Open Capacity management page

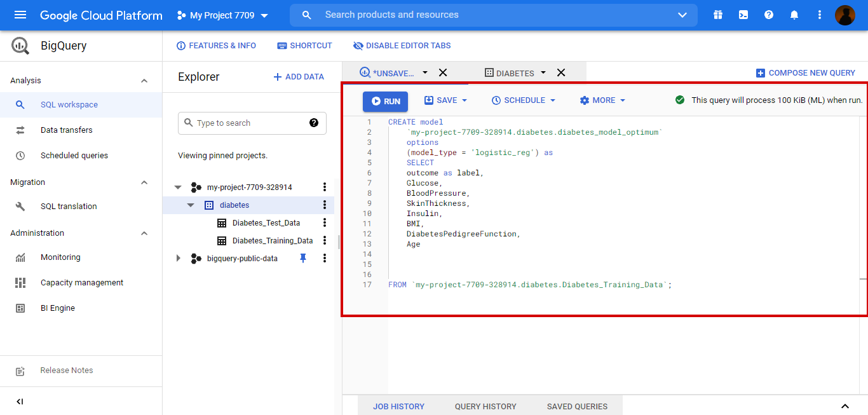point(81,283)
